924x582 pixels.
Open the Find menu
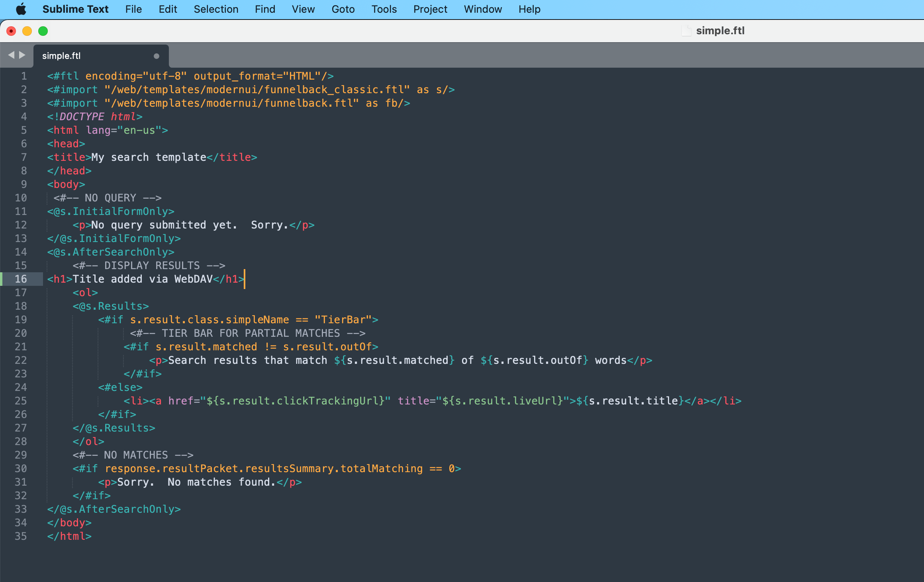coord(265,9)
